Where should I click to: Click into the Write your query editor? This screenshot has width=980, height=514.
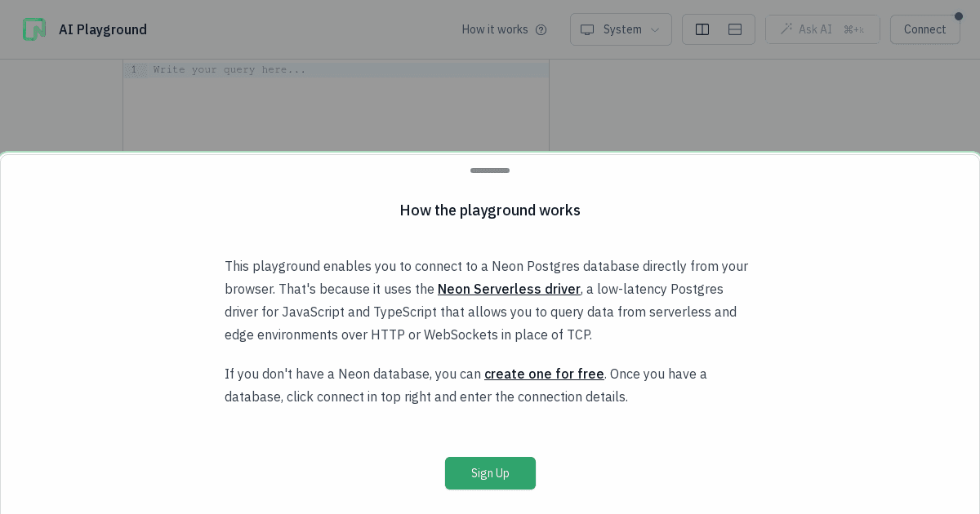(x=349, y=106)
